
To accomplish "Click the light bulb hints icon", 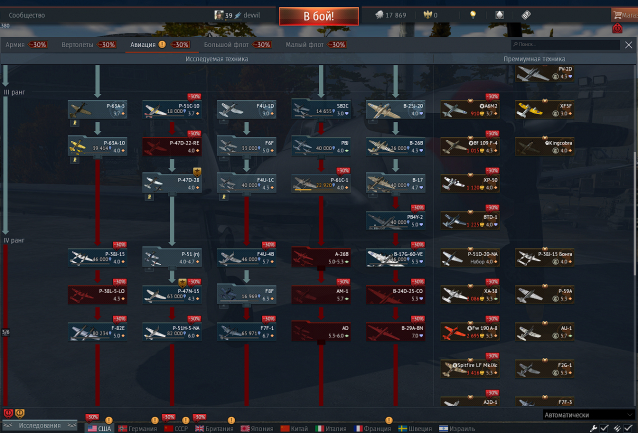I will click(473, 15).
